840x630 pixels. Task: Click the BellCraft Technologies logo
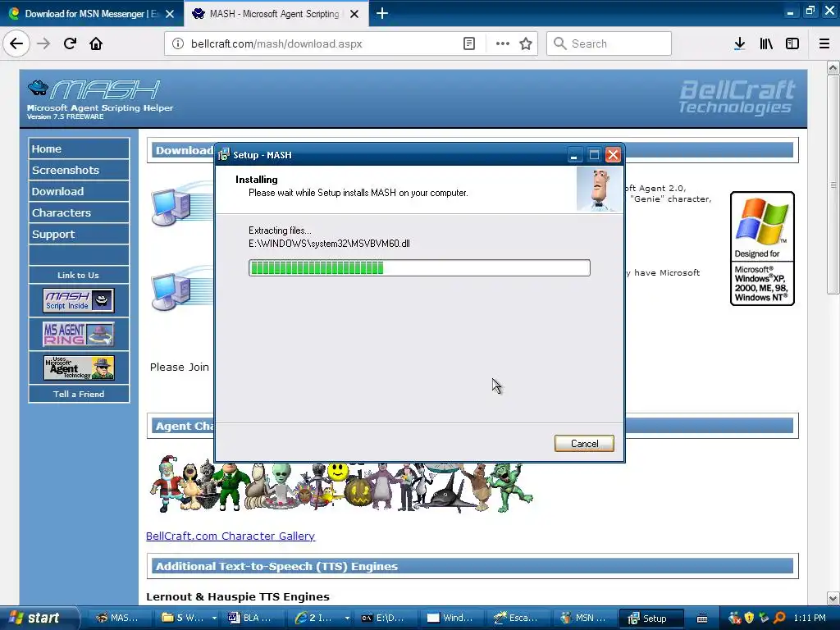(x=737, y=97)
